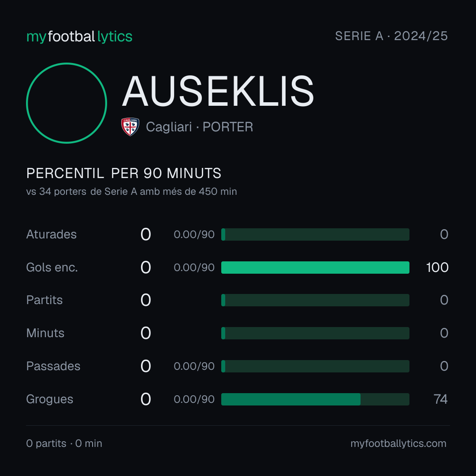The width and height of the screenshot is (476, 476).
Task: Click the 74 percentile value for Grogues
Action: point(440,399)
